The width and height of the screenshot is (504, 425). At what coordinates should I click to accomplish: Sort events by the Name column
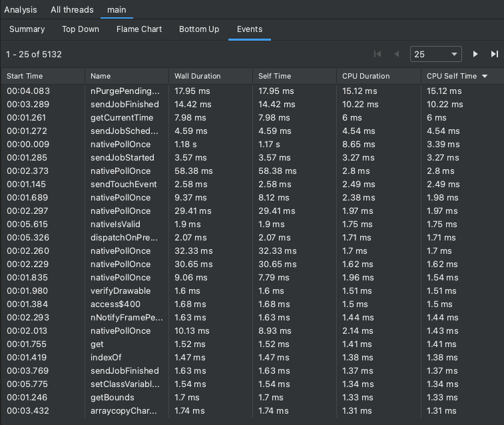pos(101,76)
